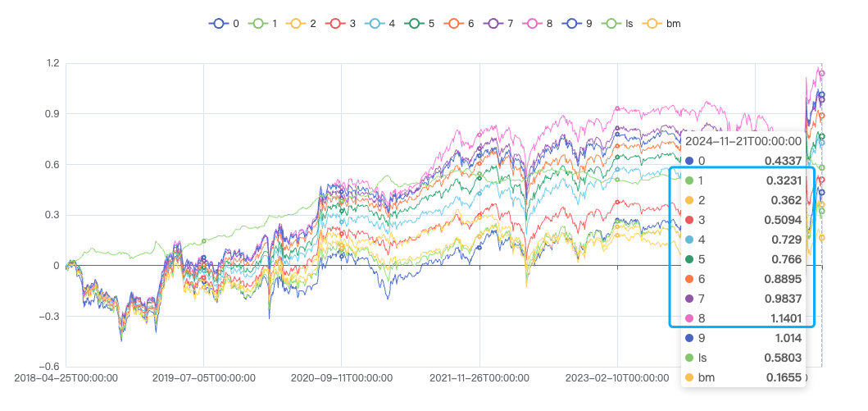The width and height of the screenshot is (868, 411).
Task: Click the light blue series 4 legend marker
Action: (x=375, y=24)
